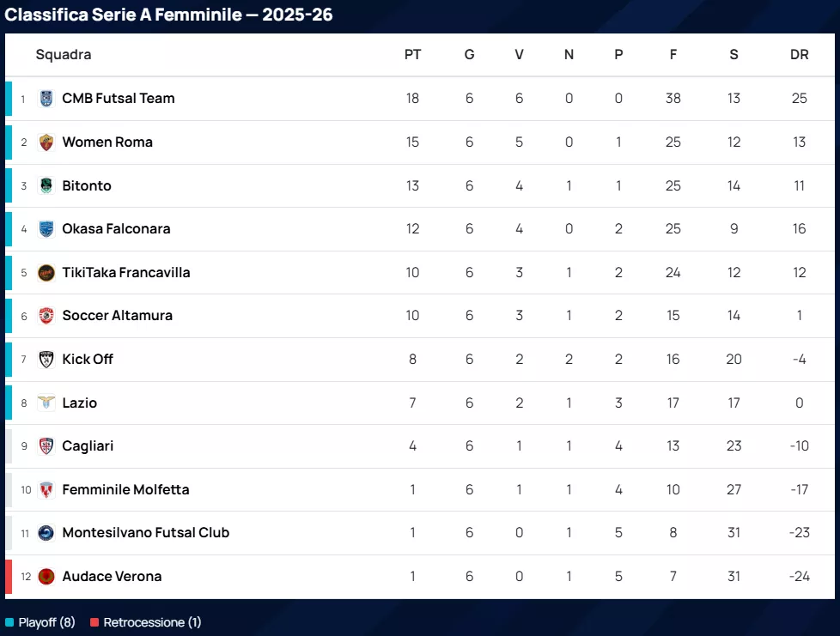Click the Okasa Falconara team name

(x=116, y=229)
